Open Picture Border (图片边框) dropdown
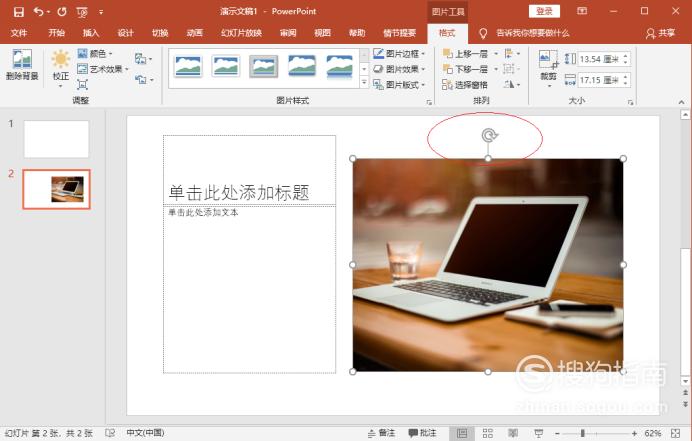 [x=399, y=53]
